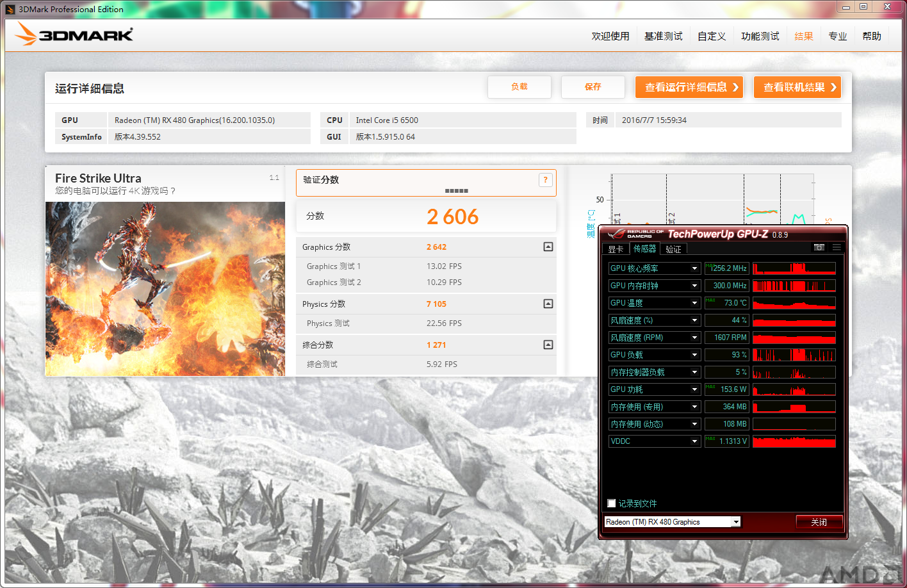Open GPU 温度 sensor dropdown
Viewport: 907px width, 588px height.
click(x=694, y=303)
